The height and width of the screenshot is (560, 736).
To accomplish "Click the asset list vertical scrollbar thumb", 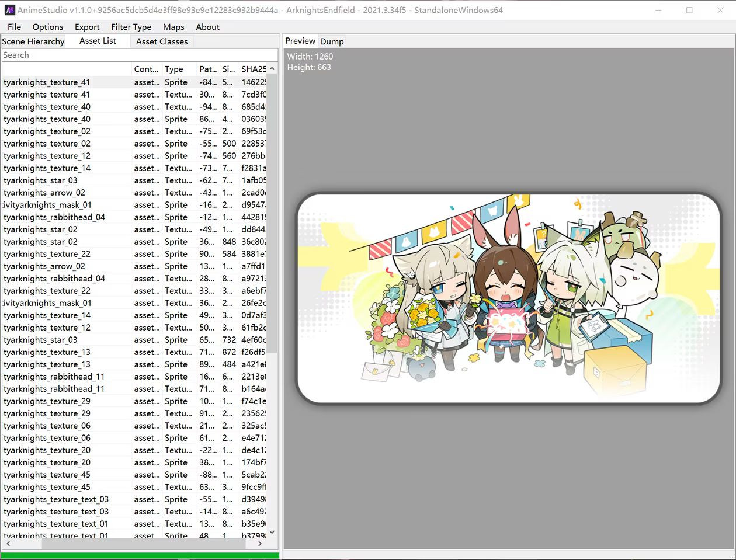I will [272, 213].
